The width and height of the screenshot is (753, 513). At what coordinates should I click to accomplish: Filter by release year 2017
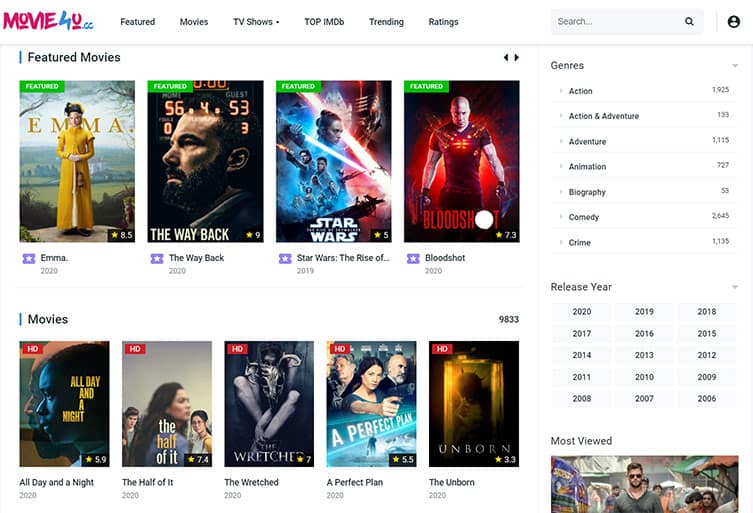tap(582, 333)
